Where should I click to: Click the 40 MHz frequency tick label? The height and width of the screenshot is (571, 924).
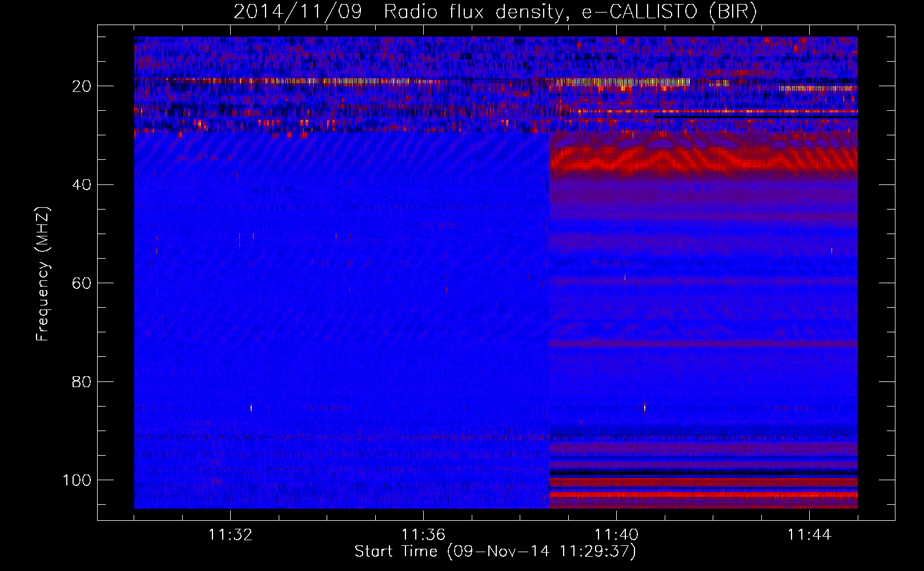click(x=82, y=184)
